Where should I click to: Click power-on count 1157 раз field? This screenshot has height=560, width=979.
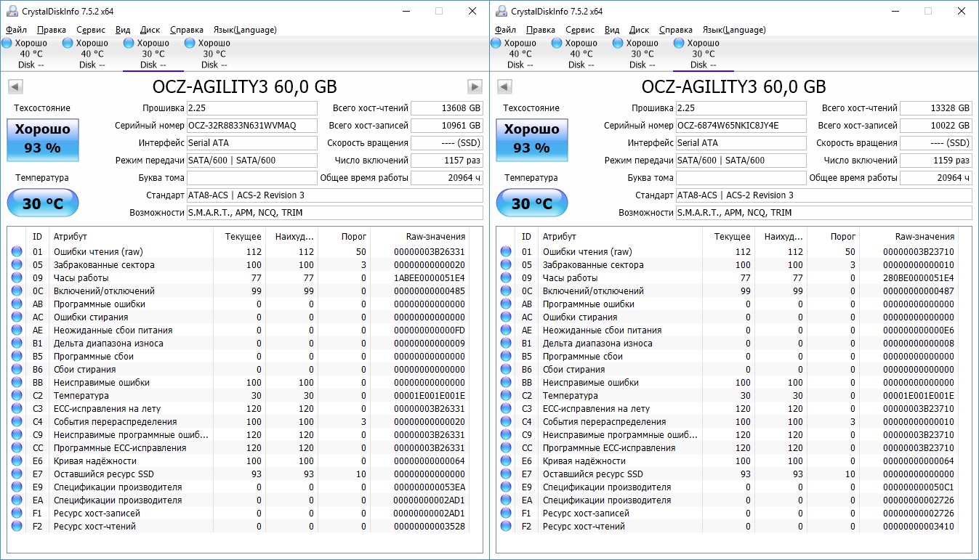click(x=446, y=160)
